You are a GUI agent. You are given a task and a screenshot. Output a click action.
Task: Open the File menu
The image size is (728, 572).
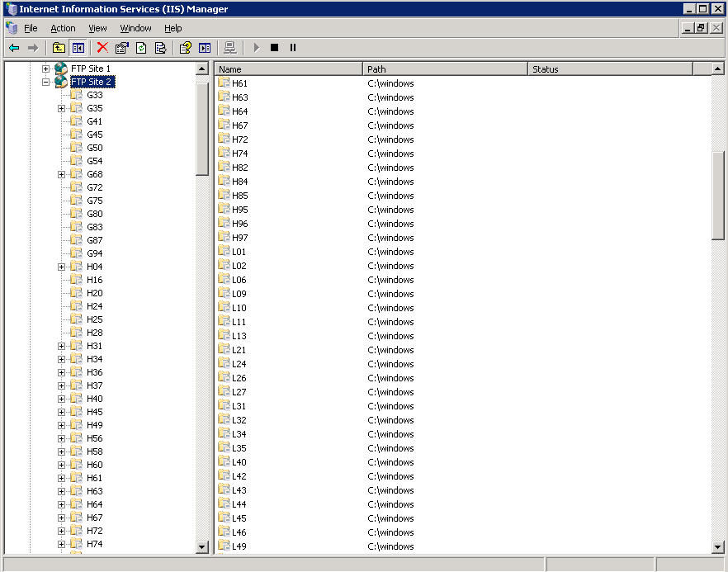31,28
